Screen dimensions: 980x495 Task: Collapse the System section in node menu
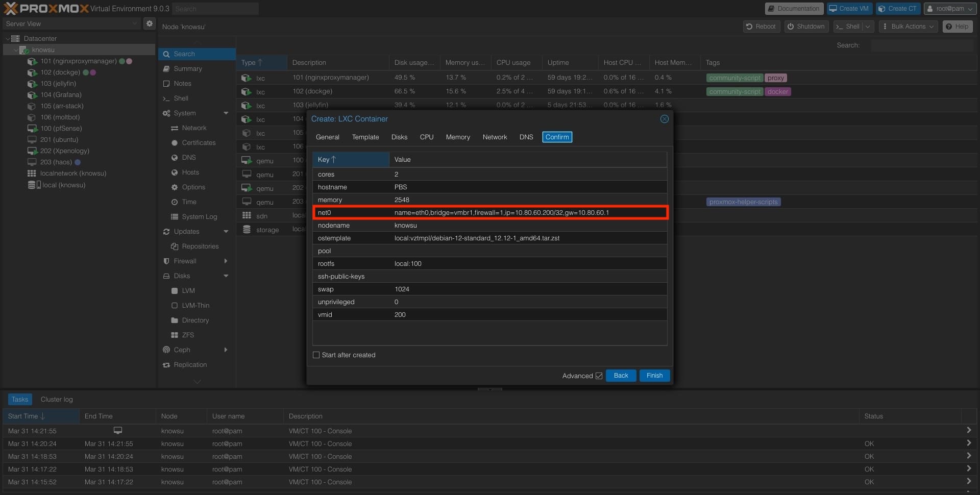tap(226, 113)
